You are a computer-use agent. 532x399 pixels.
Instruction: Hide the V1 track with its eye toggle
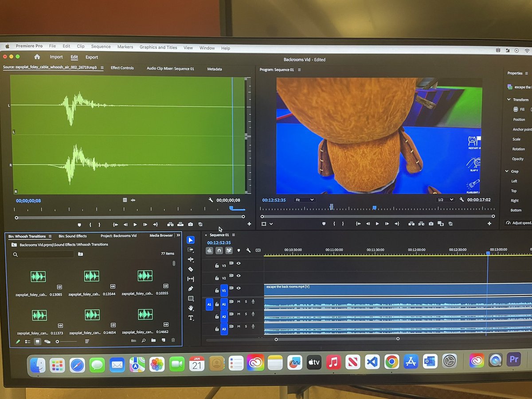[x=239, y=288]
